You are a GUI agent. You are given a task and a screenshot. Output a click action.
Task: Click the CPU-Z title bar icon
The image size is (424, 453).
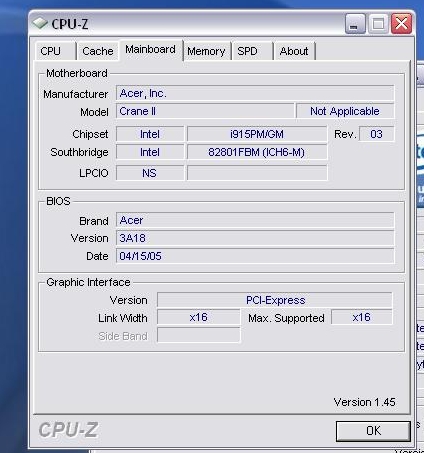point(40,23)
